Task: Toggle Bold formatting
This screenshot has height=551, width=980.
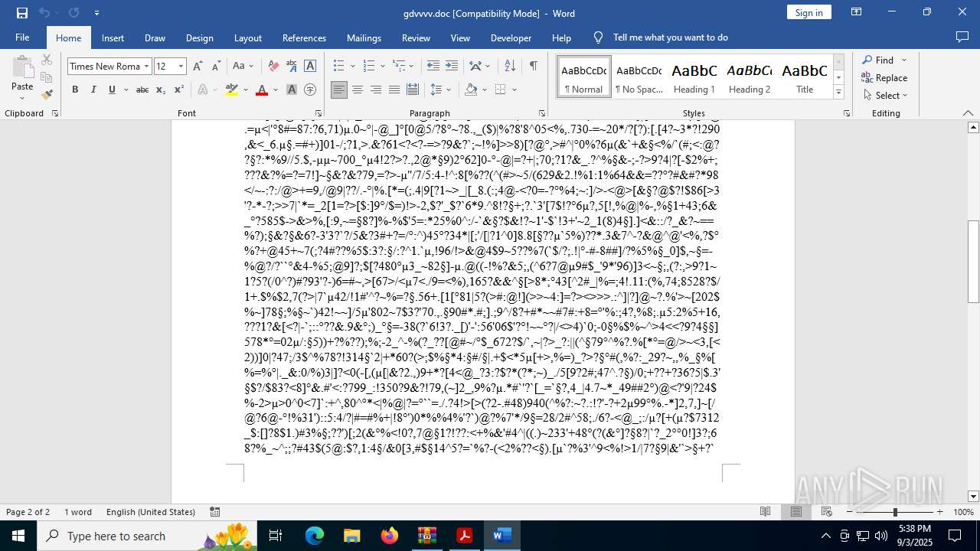Action: (x=75, y=90)
